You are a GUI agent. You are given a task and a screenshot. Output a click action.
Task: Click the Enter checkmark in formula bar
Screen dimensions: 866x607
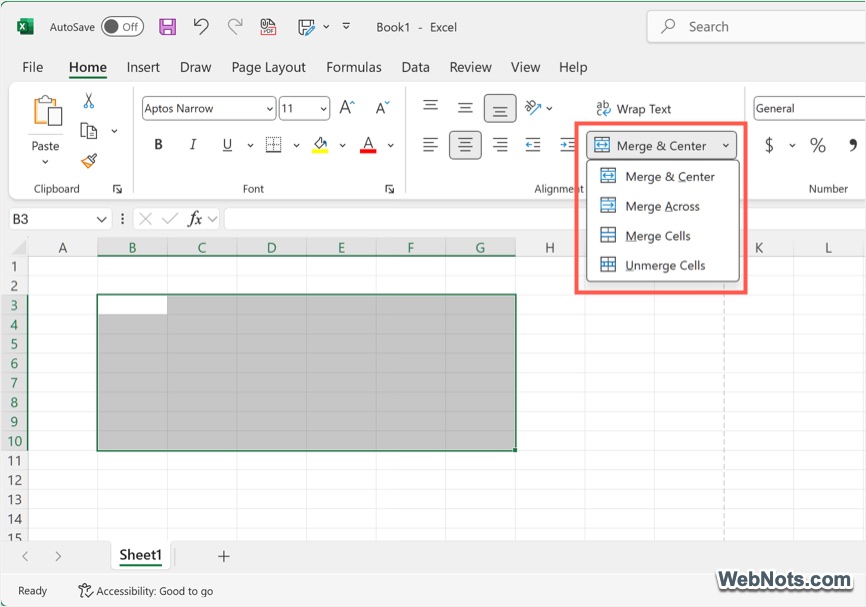[170, 219]
